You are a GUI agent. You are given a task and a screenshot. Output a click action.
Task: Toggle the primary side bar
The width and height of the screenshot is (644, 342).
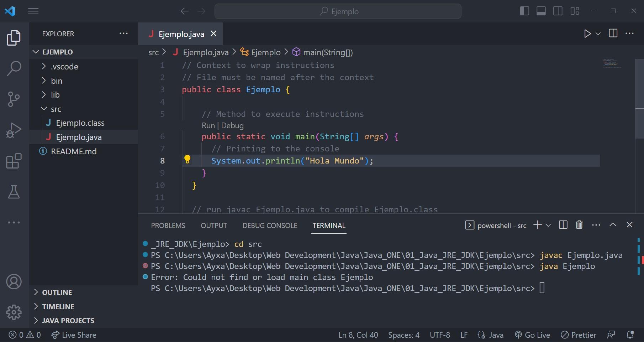(524, 11)
